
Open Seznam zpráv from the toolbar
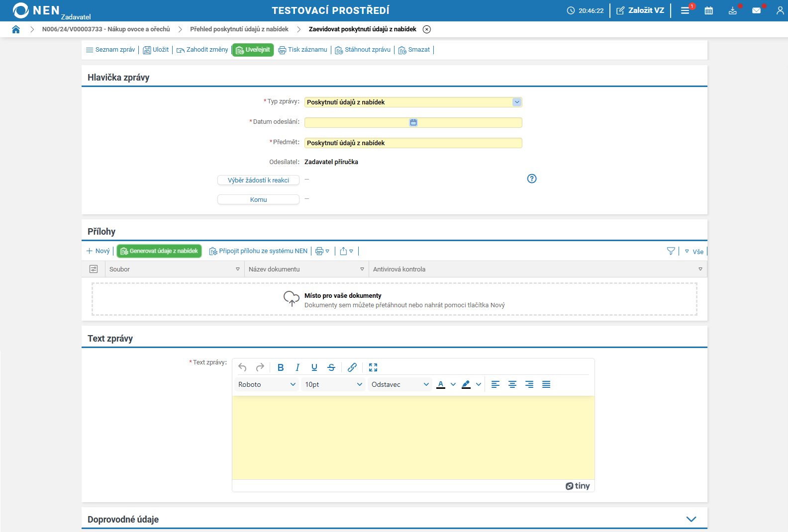point(110,50)
